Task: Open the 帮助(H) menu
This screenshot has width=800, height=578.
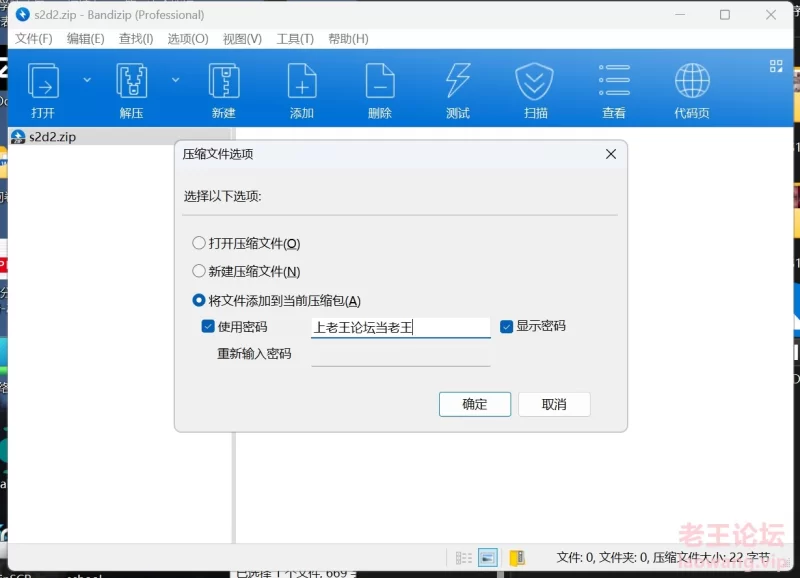Action: [x=348, y=39]
